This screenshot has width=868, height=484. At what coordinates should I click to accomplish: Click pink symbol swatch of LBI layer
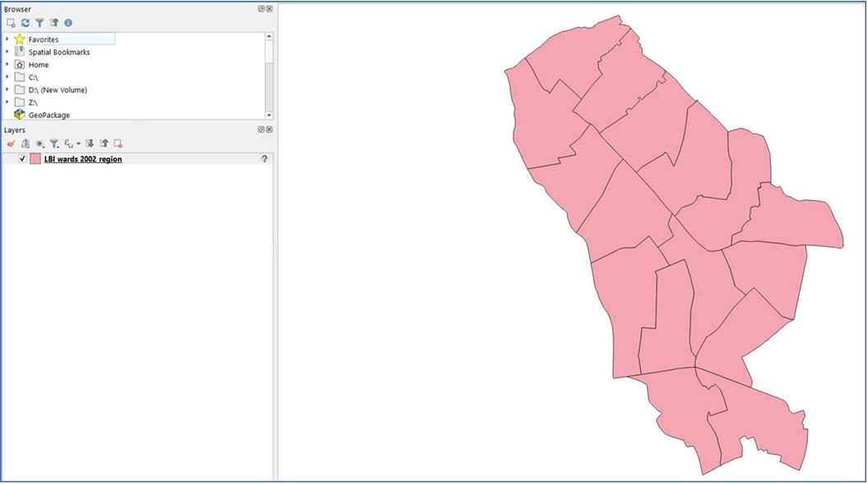pos(35,159)
